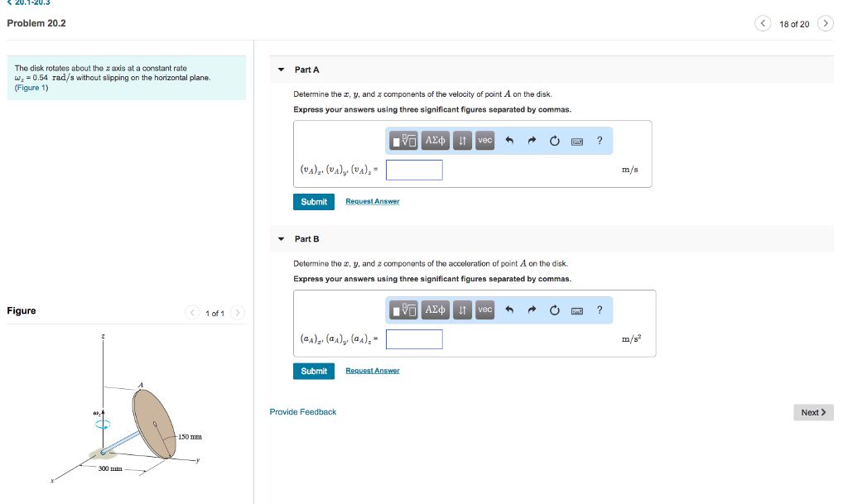Image resolution: width=848 pixels, height=504 pixels.
Task: Request Answer for Part A
Action: coord(373,201)
